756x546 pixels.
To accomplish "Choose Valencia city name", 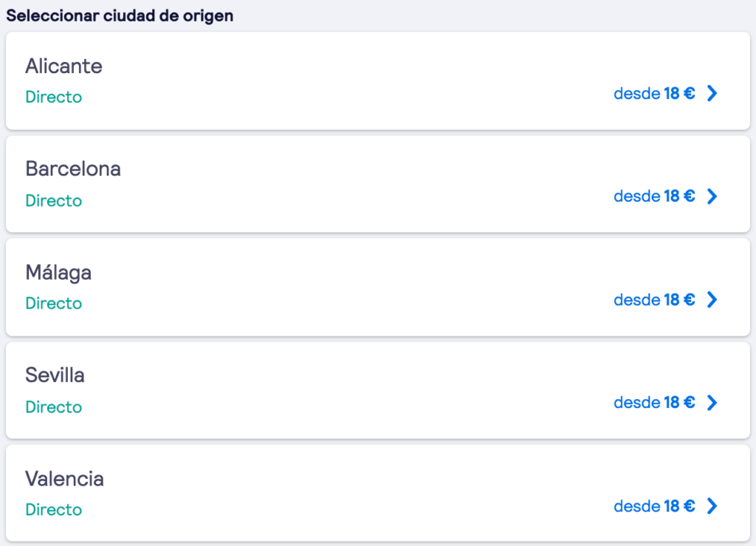I will 65,479.
